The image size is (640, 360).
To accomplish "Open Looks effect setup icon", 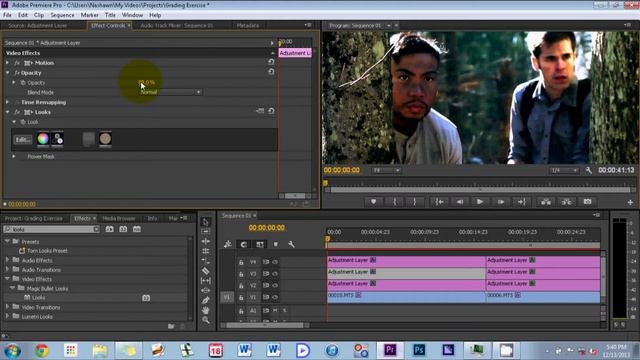I will [260, 111].
